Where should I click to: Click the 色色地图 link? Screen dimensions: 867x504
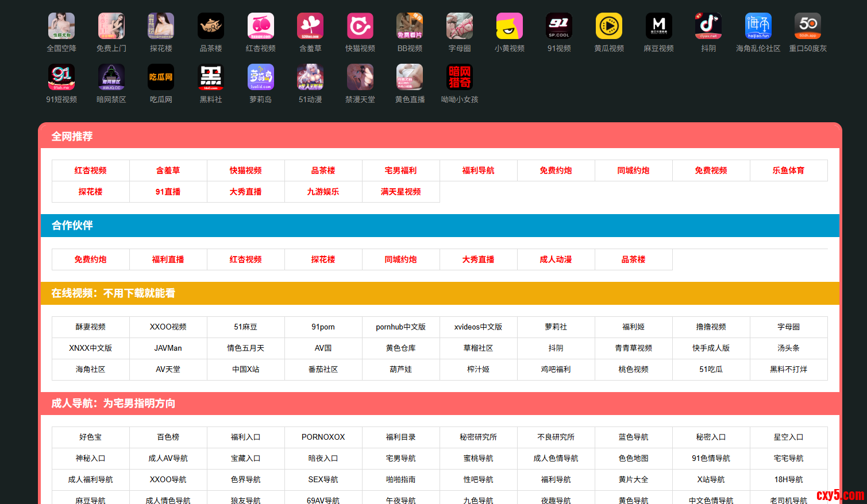pos(633,458)
